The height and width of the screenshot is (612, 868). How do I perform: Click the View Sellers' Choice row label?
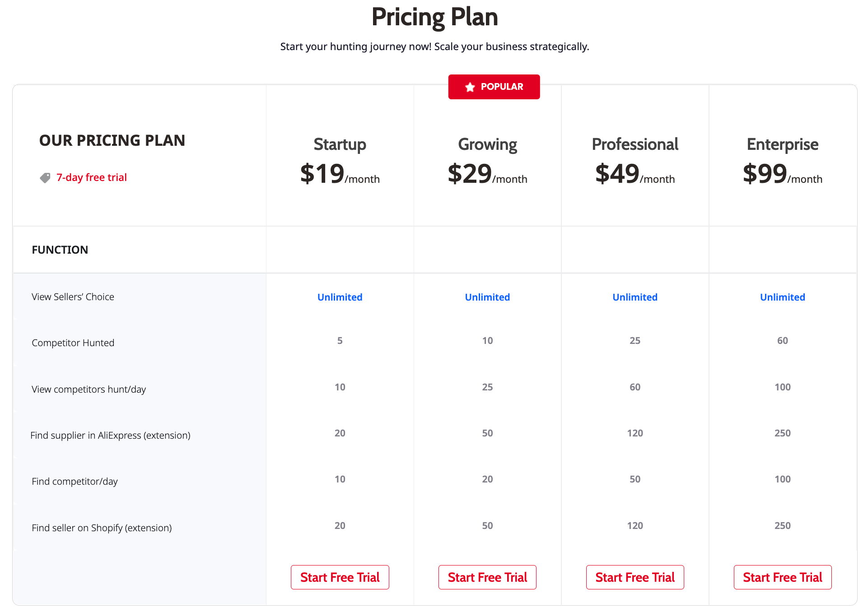(x=73, y=297)
